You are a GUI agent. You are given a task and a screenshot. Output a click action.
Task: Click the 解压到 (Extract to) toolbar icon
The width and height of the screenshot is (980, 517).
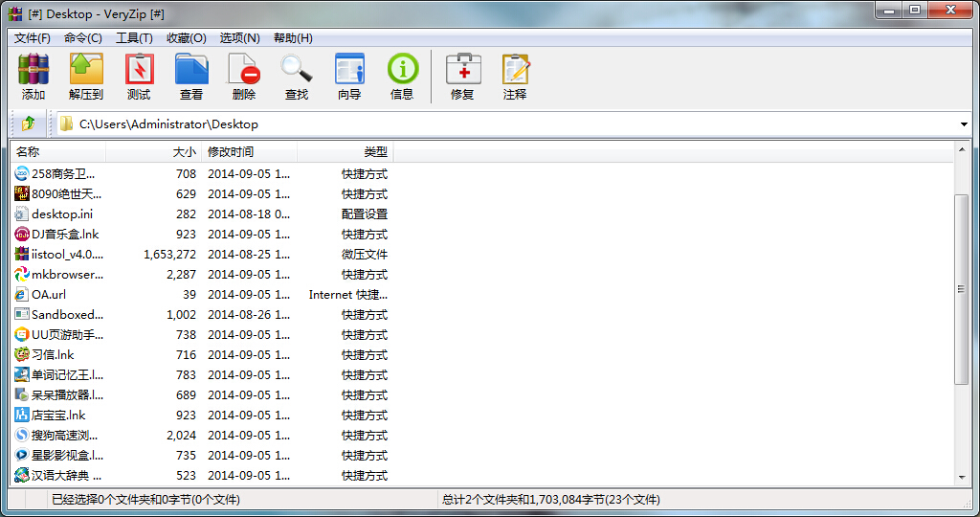pos(86,69)
